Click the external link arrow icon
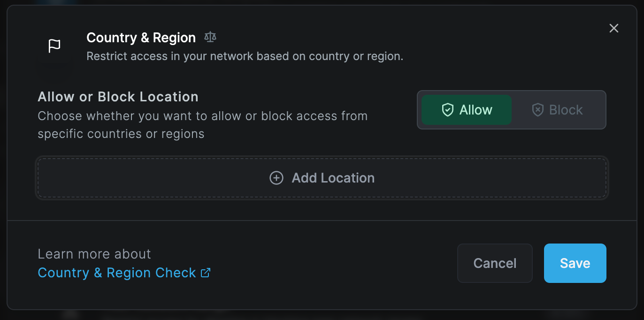The width and height of the screenshot is (644, 320). tap(206, 273)
